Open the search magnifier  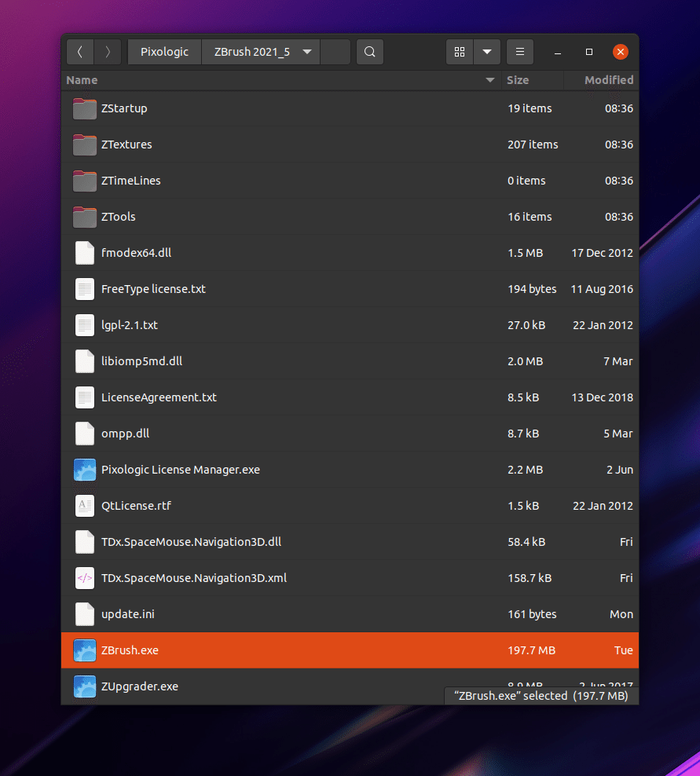370,52
